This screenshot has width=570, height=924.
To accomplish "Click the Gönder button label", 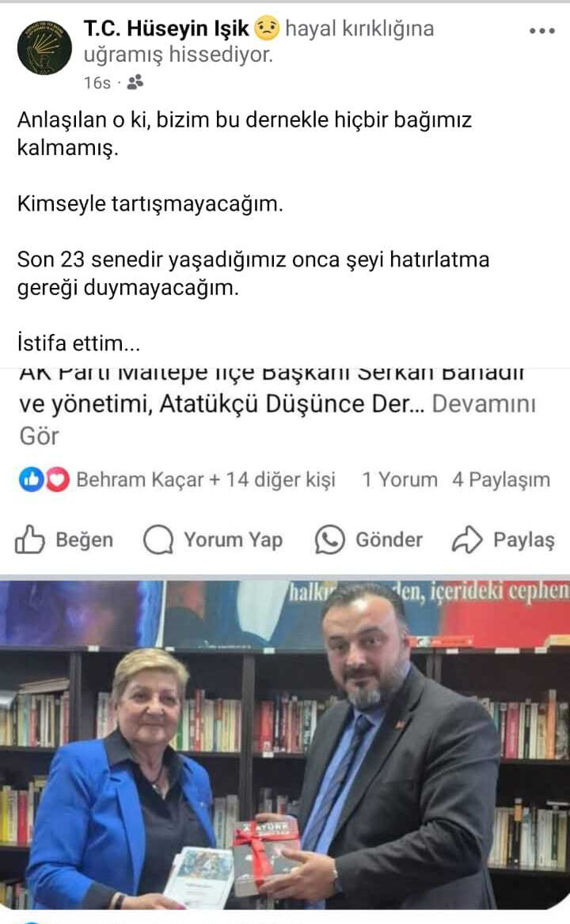I will point(389,540).
